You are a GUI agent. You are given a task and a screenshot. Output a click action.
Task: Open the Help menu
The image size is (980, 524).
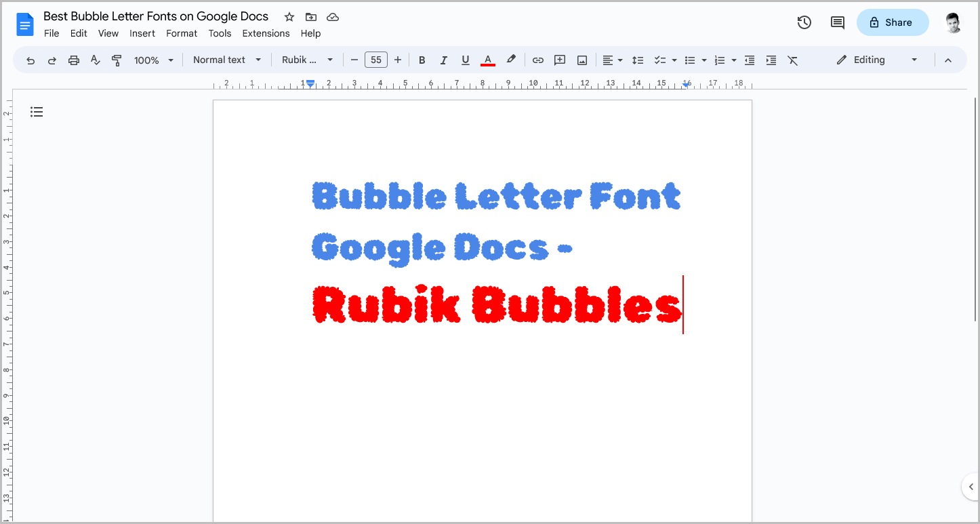(x=310, y=33)
